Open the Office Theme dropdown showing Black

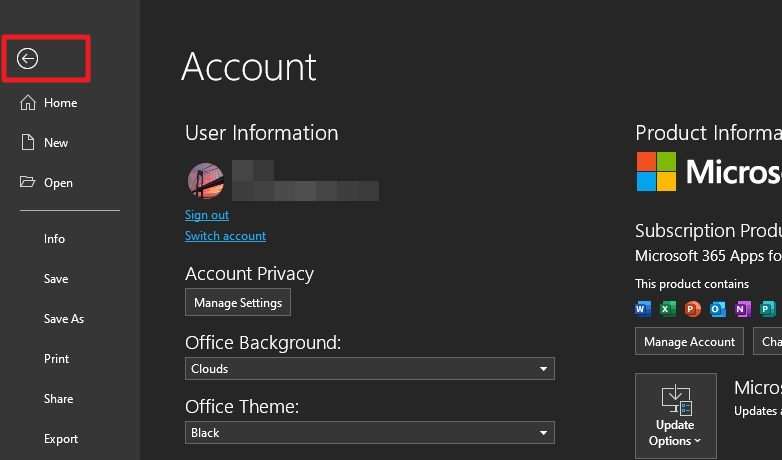point(370,433)
